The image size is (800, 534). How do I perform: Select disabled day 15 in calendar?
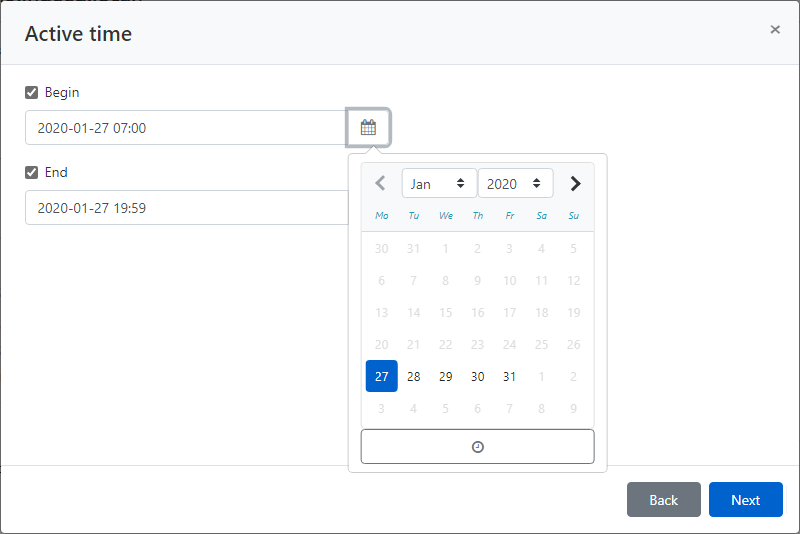[x=445, y=313]
